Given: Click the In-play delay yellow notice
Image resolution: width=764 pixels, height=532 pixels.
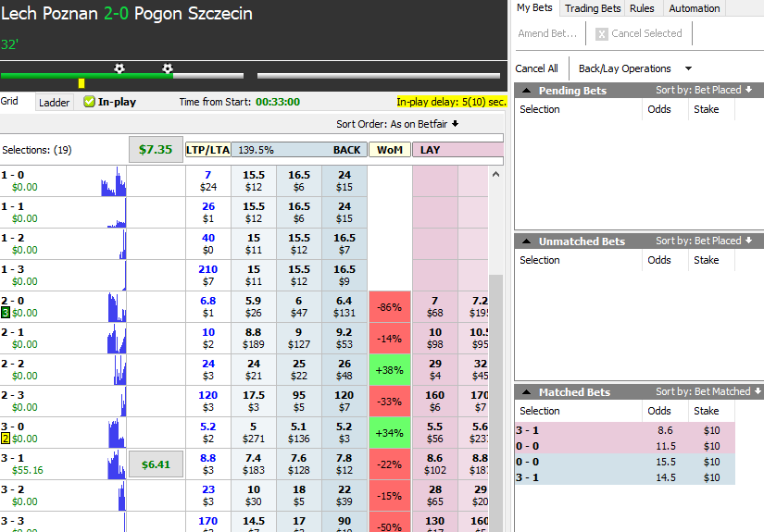Looking at the screenshot, I should pos(451,102).
